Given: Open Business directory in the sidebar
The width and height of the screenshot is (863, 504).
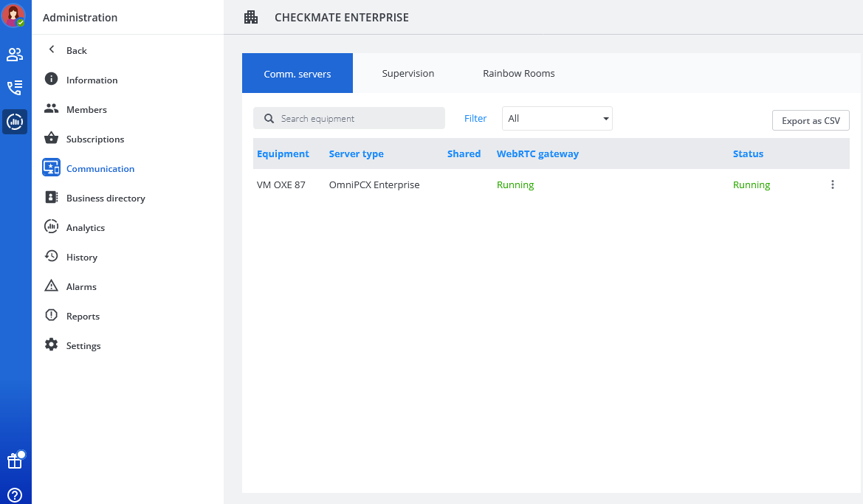Looking at the screenshot, I should coord(106,199).
